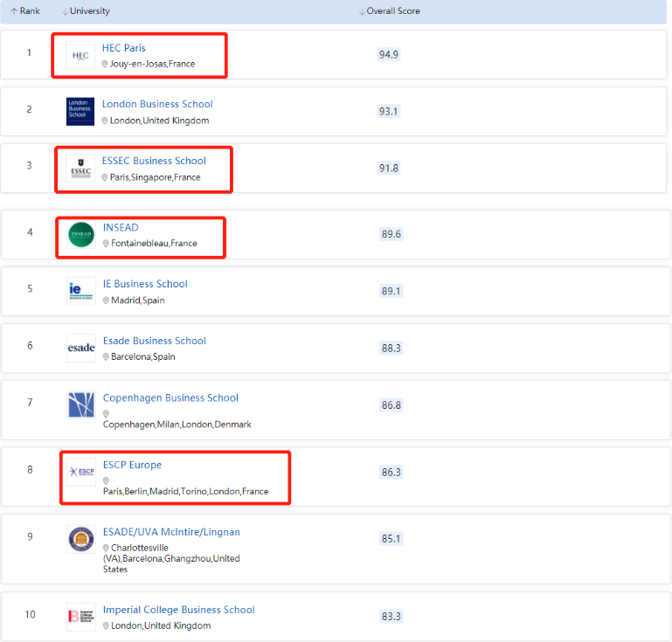Click the location pin next to Fontainebleau,France
This screenshot has height=642, width=672.
pyautogui.click(x=106, y=244)
